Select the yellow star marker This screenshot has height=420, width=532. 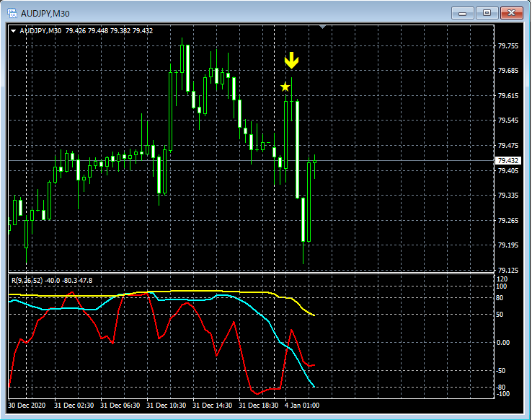point(285,87)
